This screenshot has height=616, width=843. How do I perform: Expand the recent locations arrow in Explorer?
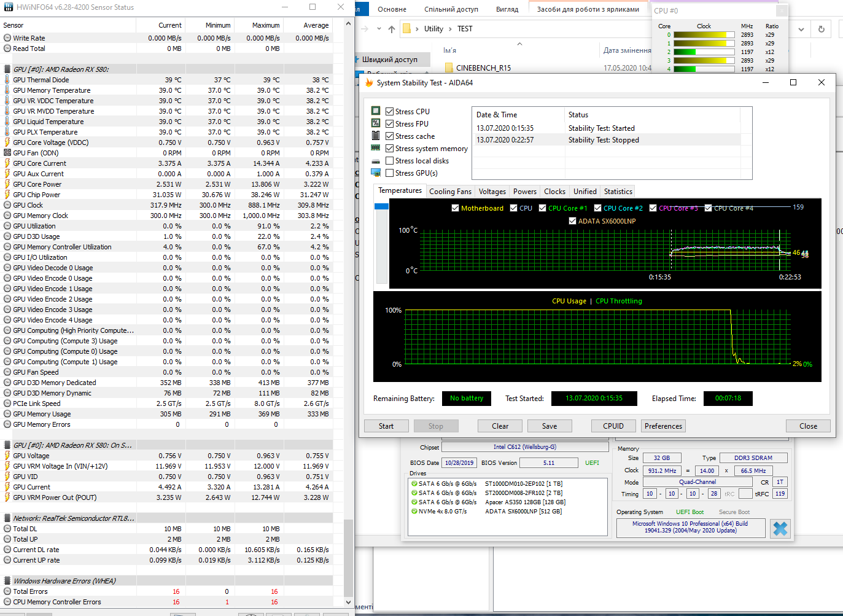(379, 29)
